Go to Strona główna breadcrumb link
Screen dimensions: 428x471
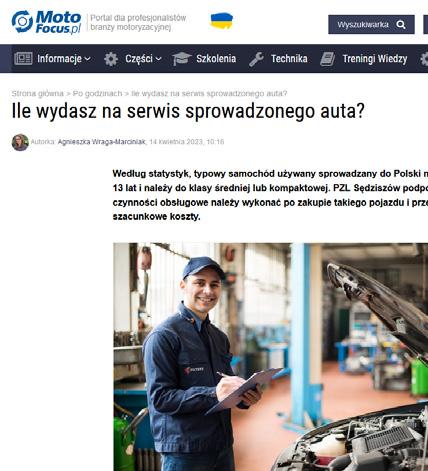coord(37,94)
